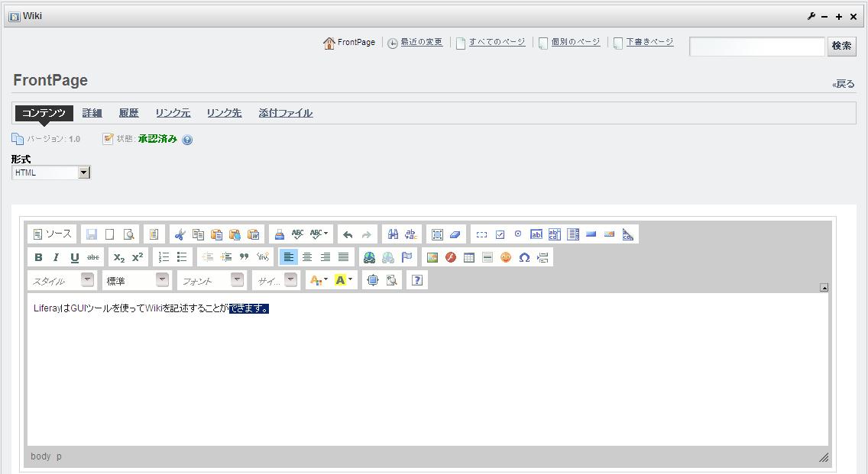Insert a smiley emoticon

(506, 257)
